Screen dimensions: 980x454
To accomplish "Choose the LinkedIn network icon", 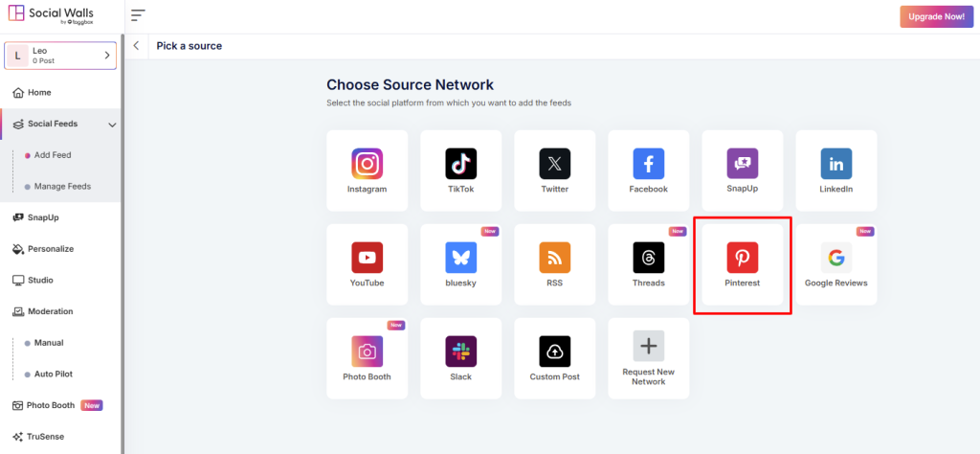I will click(835, 164).
